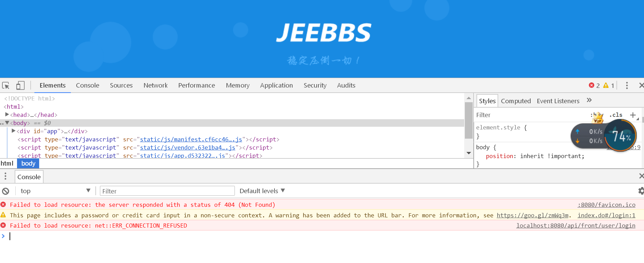
Task: Open the Computed styles tab
Action: tap(516, 101)
